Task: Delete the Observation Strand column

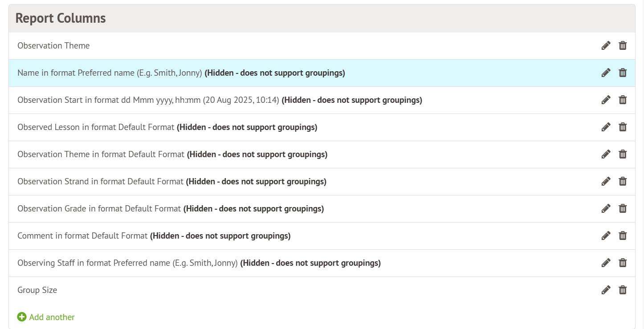Action: coord(623,181)
